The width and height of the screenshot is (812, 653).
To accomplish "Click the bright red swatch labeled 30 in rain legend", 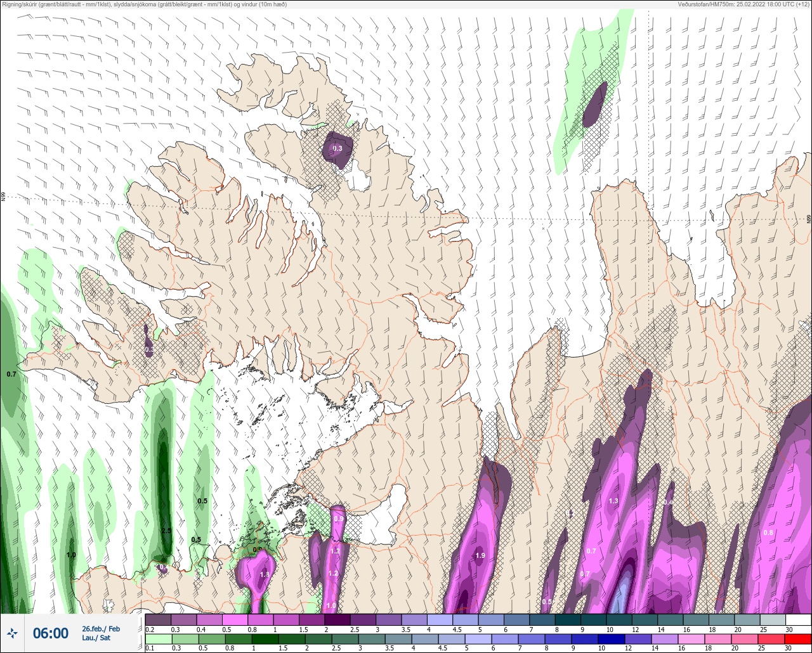I will [798, 638].
